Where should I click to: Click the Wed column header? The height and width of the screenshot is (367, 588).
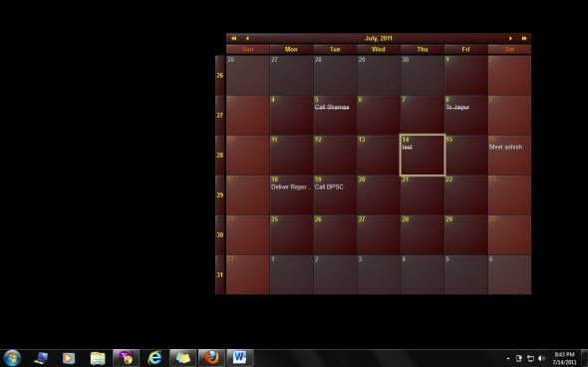379,50
